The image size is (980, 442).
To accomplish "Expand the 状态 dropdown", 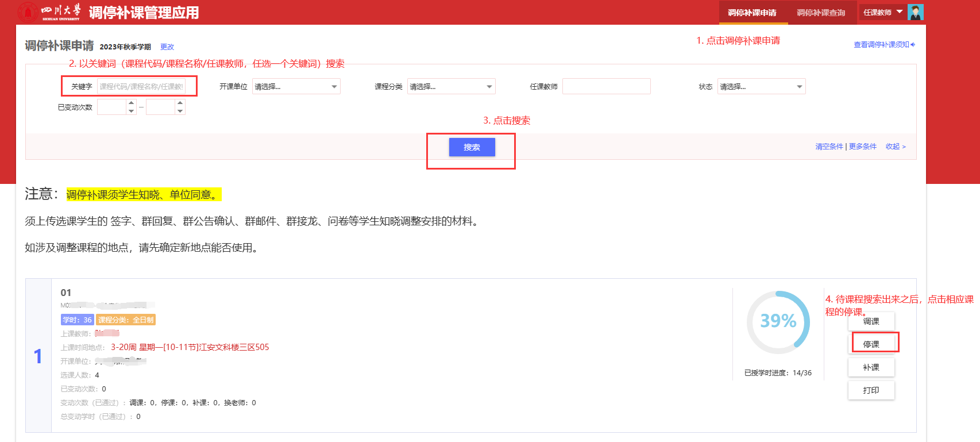I will (761, 87).
